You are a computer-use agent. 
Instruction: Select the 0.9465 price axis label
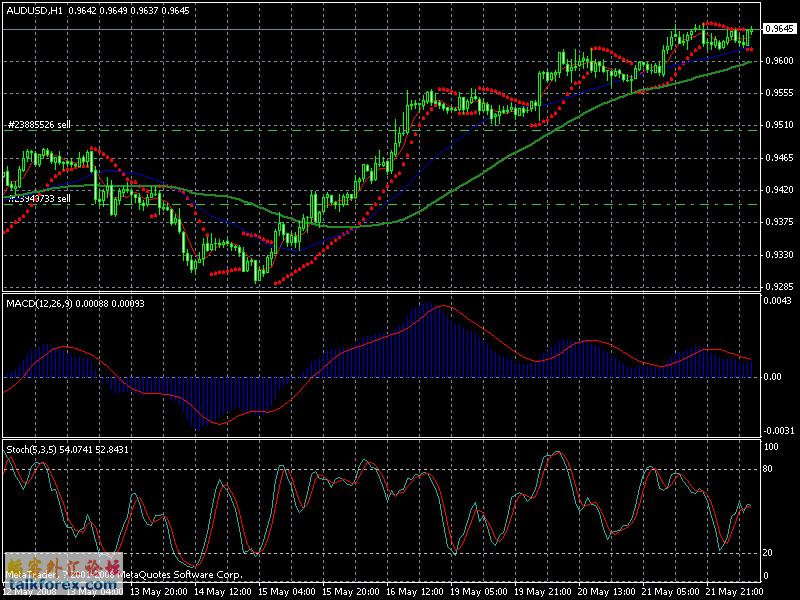(x=780, y=158)
